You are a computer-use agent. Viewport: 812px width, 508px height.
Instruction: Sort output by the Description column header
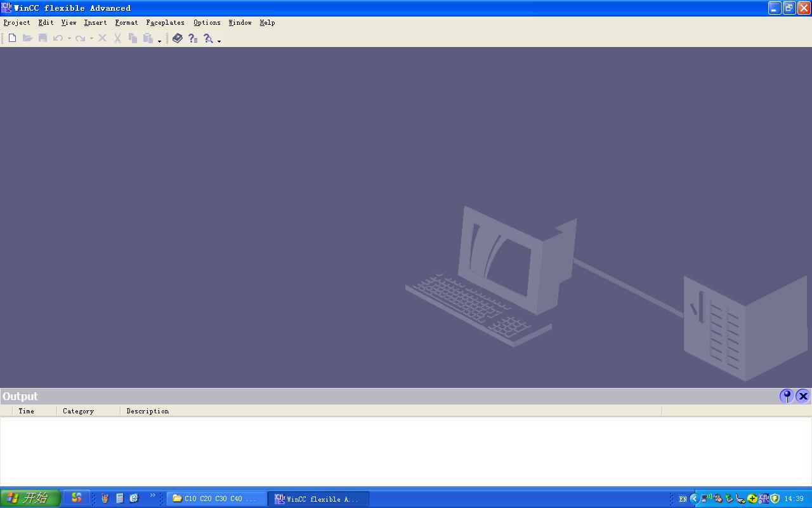(391, 411)
